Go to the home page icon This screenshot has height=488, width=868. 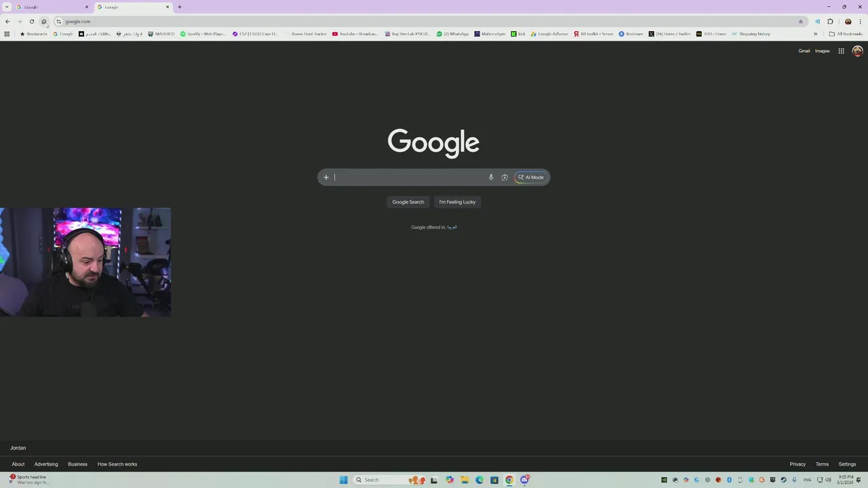coord(44,22)
